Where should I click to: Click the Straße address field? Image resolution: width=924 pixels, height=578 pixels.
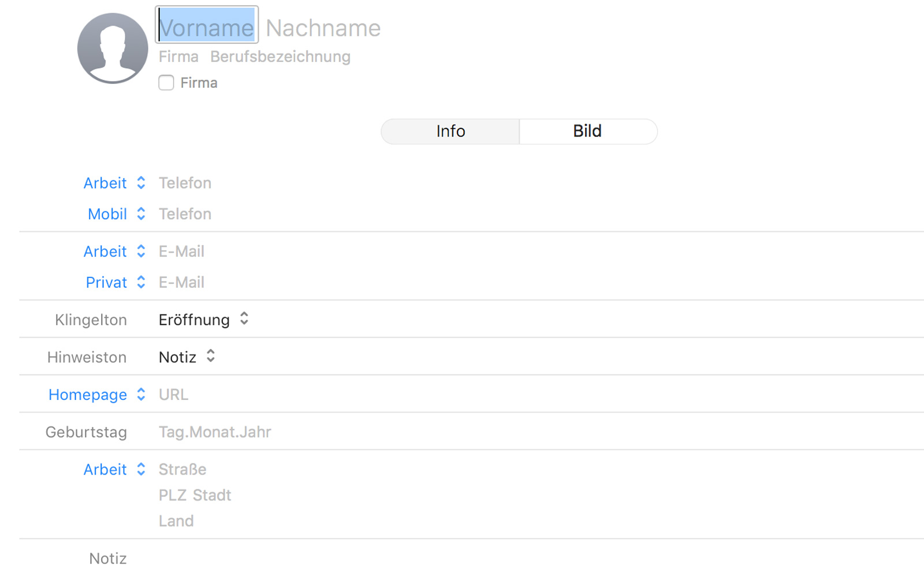pyautogui.click(x=182, y=469)
